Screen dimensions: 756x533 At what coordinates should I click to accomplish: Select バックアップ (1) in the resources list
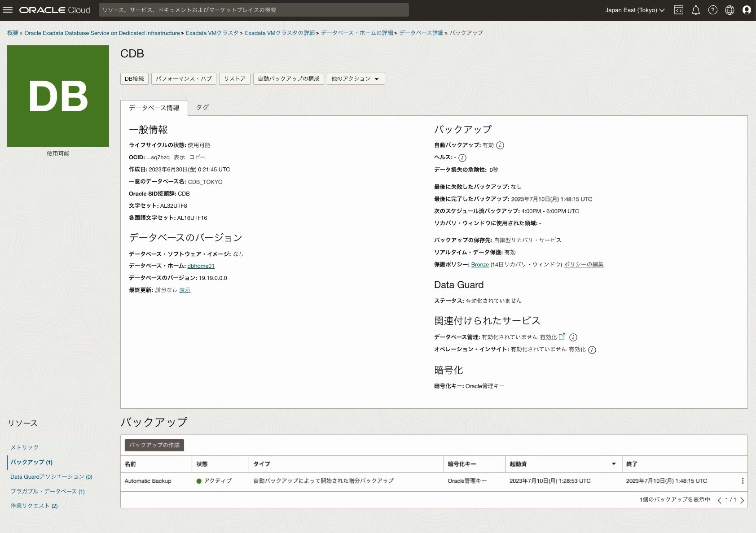point(31,462)
